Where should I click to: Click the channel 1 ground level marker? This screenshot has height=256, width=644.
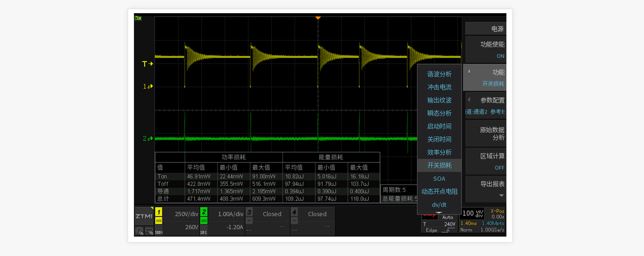(x=147, y=87)
